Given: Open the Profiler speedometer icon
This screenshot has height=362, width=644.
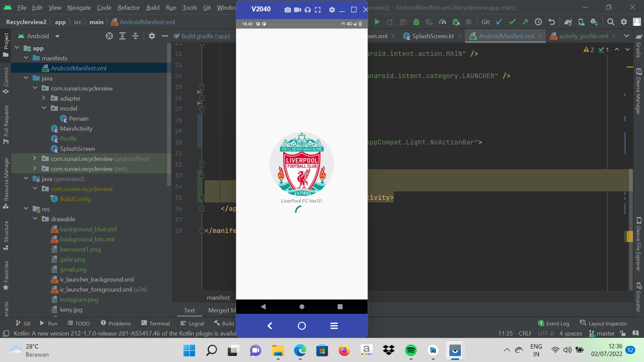Looking at the screenshot, I should pyautogui.click(x=442, y=22).
